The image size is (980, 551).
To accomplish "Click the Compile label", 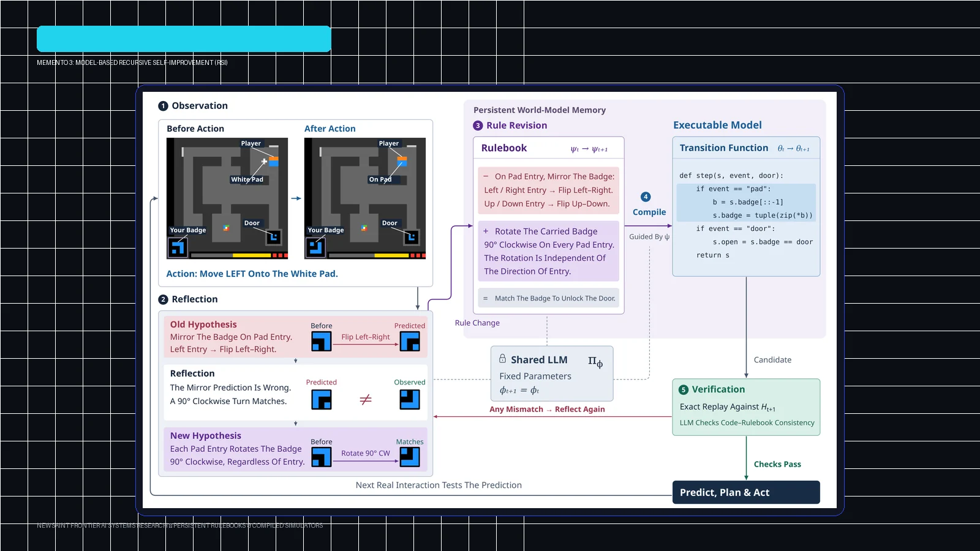I will point(649,212).
